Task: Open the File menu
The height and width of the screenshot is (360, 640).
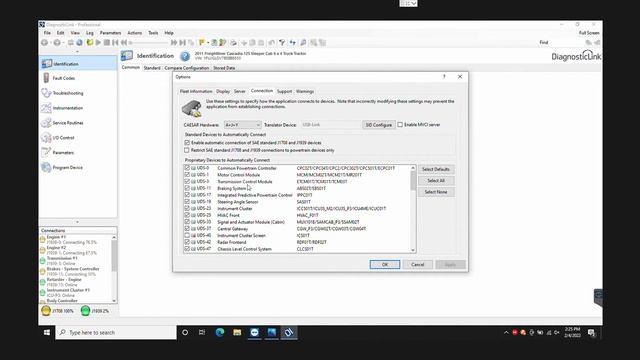Action: (47, 33)
